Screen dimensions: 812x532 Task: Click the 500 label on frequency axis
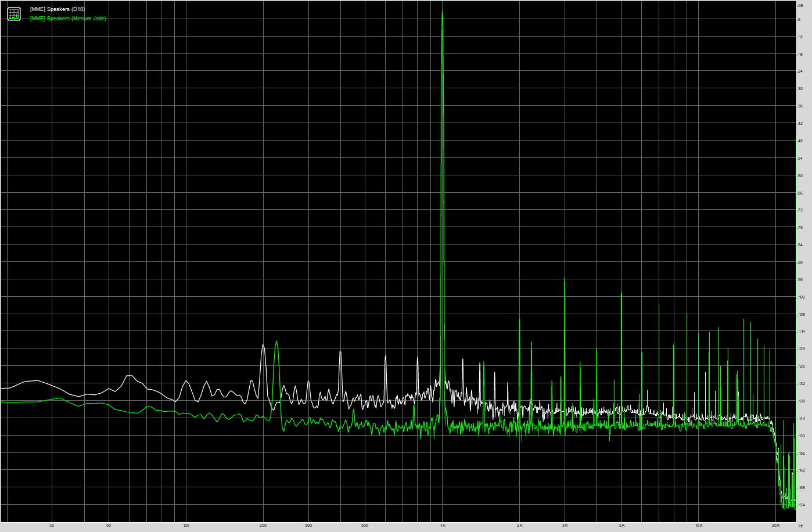point(365,526)
